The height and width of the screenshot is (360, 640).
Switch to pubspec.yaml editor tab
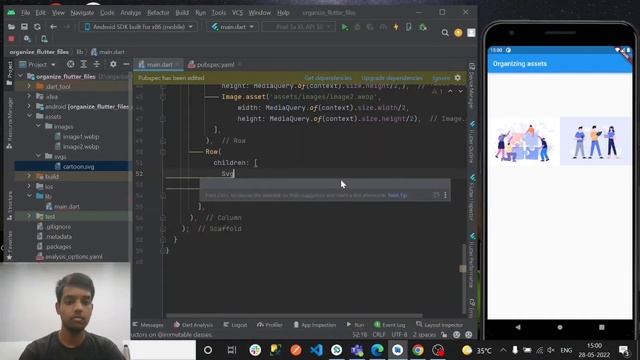pyautogui.click(x=215, y=64)
